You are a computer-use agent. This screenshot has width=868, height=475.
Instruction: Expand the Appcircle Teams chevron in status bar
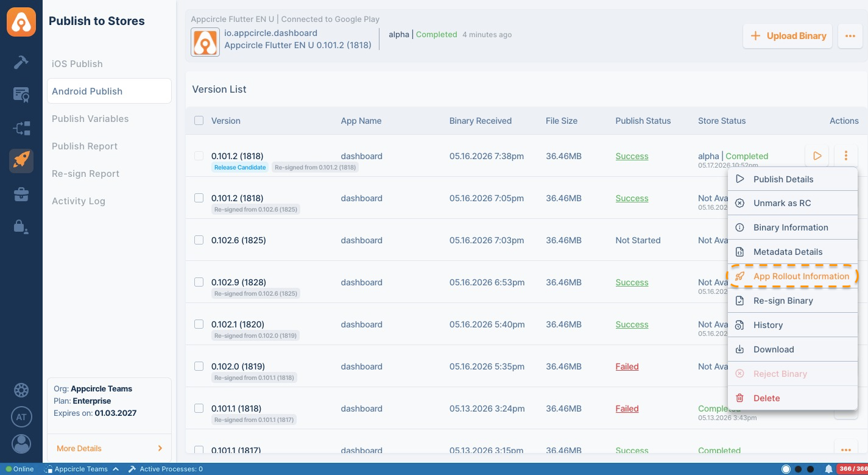(x=116, y=470)
